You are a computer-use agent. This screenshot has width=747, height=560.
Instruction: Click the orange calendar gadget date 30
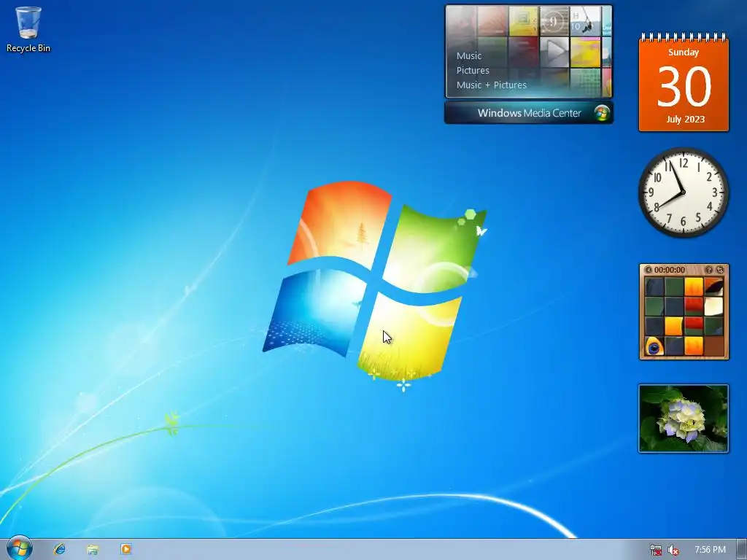[x=684, y=87]
